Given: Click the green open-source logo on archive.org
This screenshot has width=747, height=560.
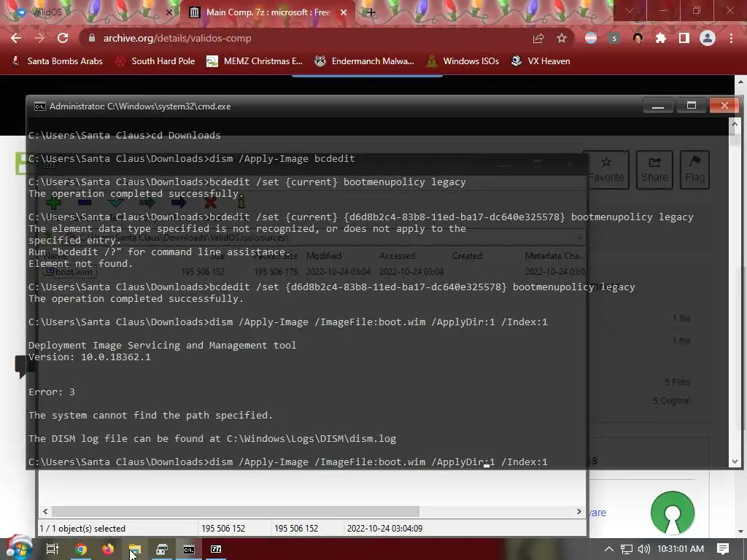Looking at the screenshot, I should click(x=672, y=513).
